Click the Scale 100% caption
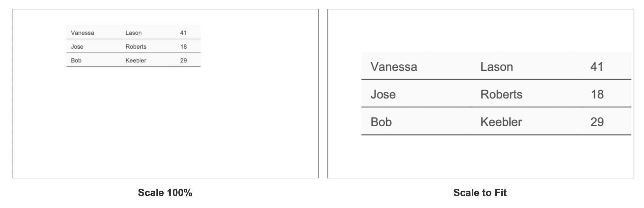This screenshot has width=644, height=208. point(165,193)
